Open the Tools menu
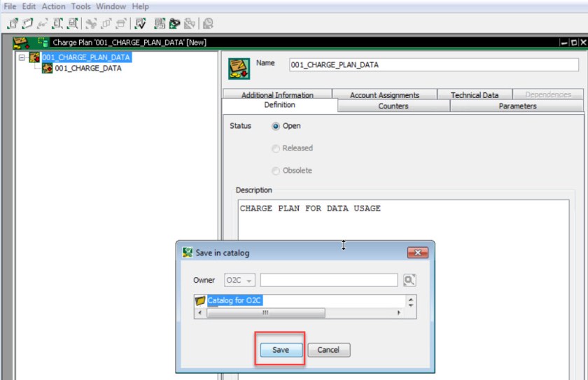The image size is (588, 380). (81, 6)
